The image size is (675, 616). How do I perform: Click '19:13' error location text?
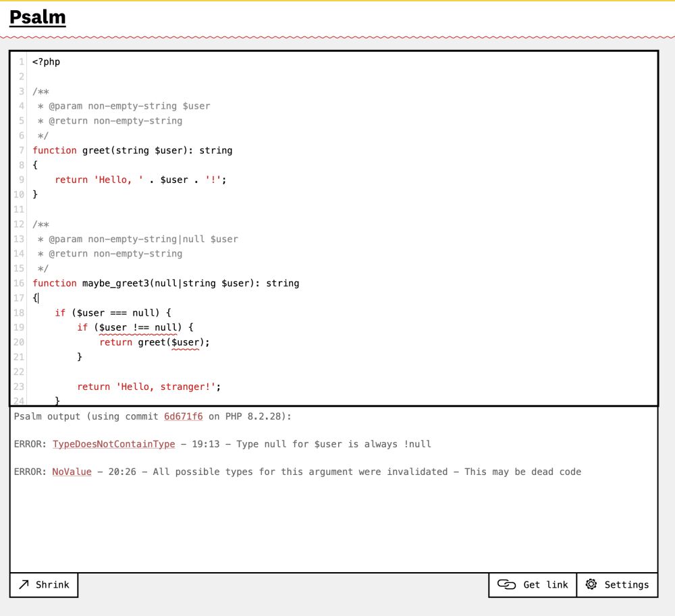click(x=205, y=444)
